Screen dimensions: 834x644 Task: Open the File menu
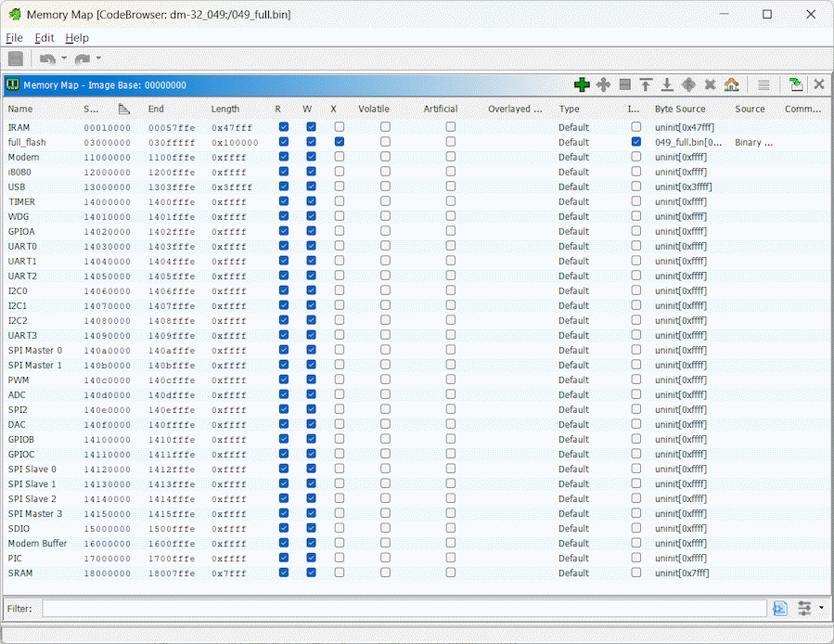click(x=14, y=38)
